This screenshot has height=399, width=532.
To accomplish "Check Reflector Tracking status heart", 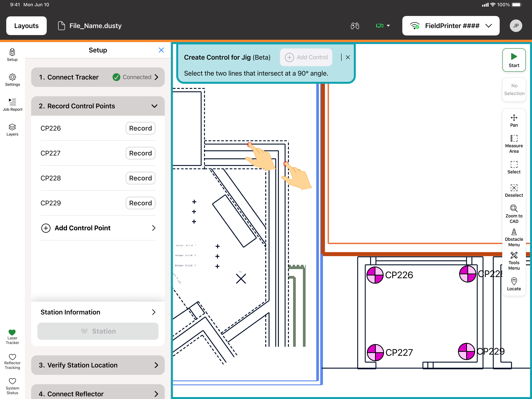I will click(x=12, y=361).
